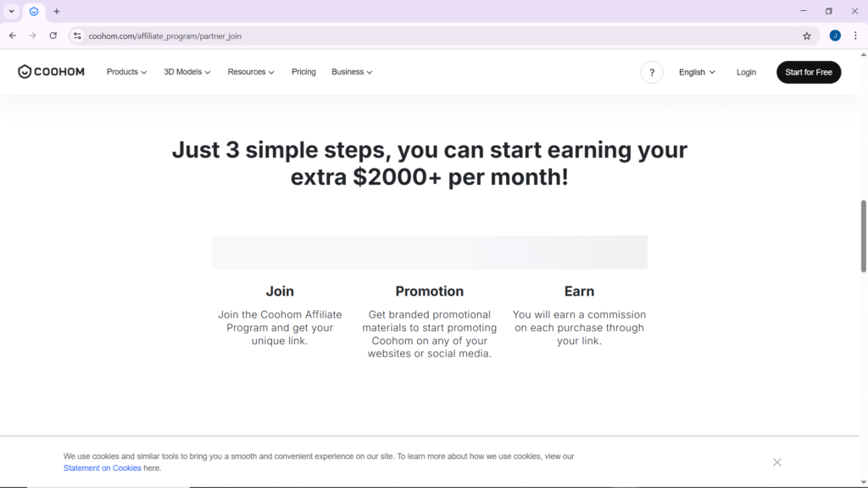Expand the Products dropdown menu
The width and height of the screenshot is (868, 488).
tap(127, 72)
